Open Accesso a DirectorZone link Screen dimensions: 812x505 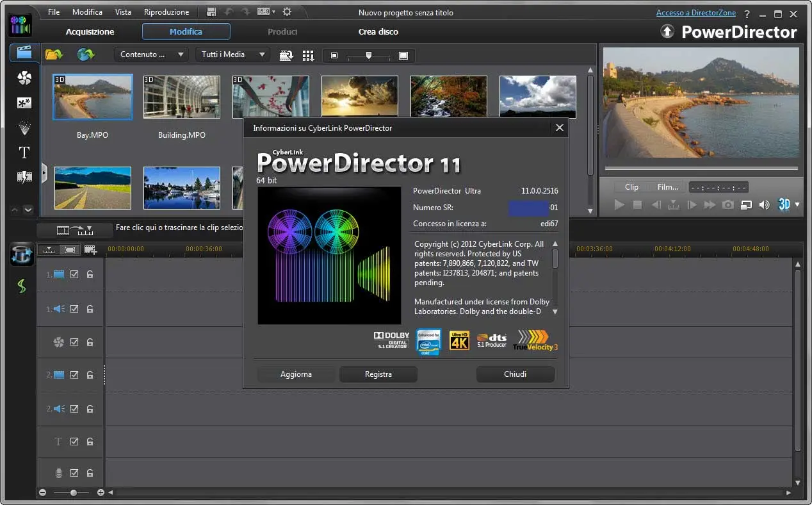[696, 13]
